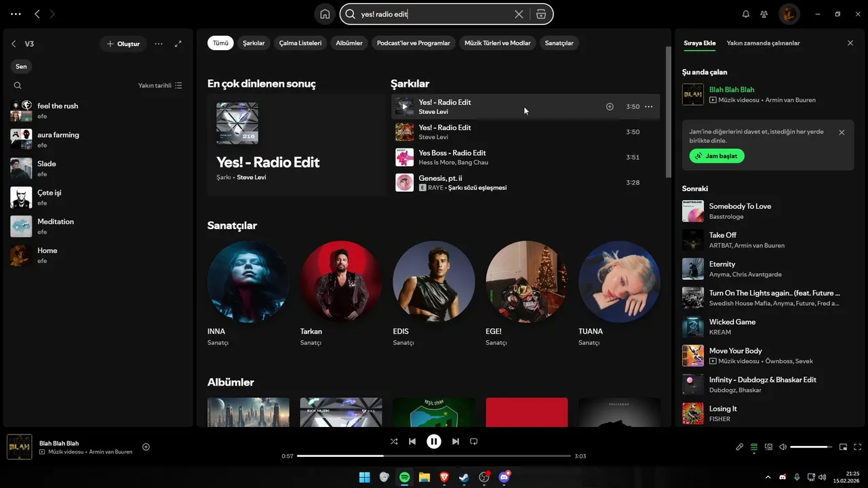The image size is (868, 488).
Task: Select 'Çalma Listeleri' filter tab
Action: tap(300, 43)
